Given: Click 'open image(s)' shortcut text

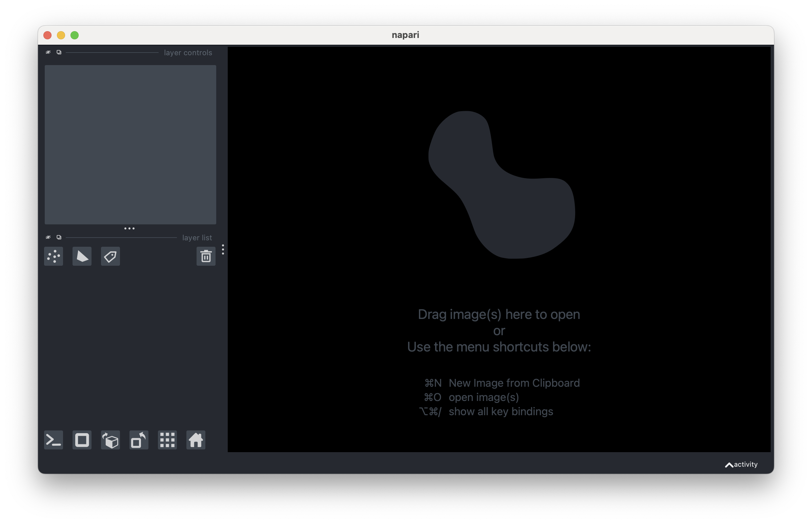Looking at the screenshot, I should [484, 398].
